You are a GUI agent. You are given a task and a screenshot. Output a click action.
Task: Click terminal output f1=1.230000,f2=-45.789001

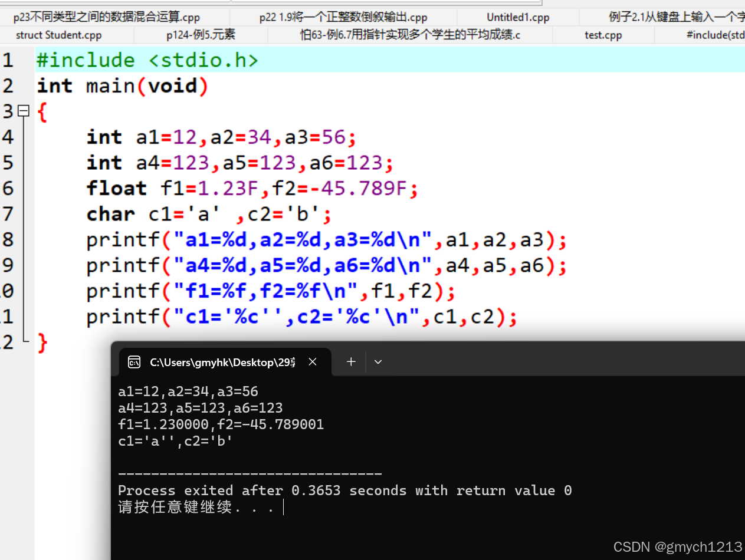click(x=221, y=424)
